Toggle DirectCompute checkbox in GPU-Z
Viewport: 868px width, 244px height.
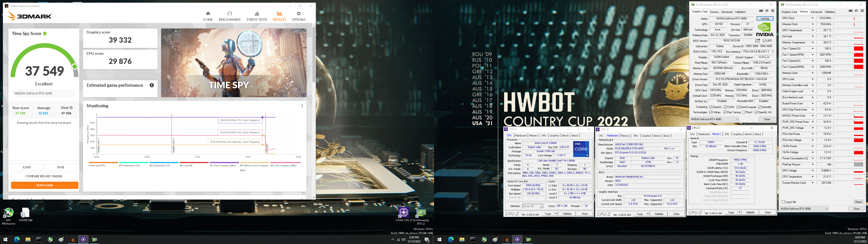[738, 107]
